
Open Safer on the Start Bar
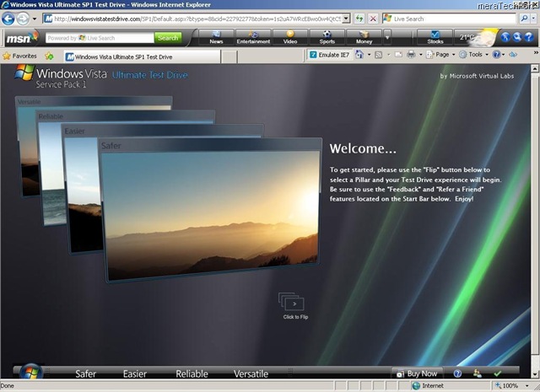point(85,373)
